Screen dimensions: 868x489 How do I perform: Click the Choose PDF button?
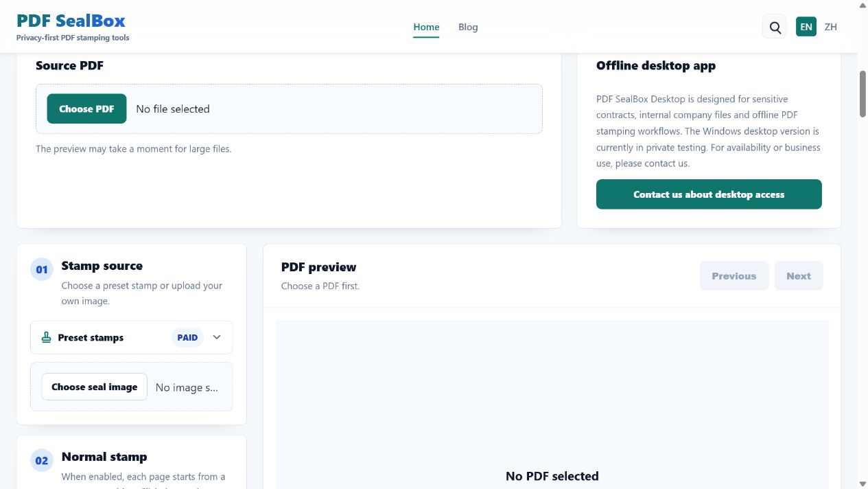86,109
